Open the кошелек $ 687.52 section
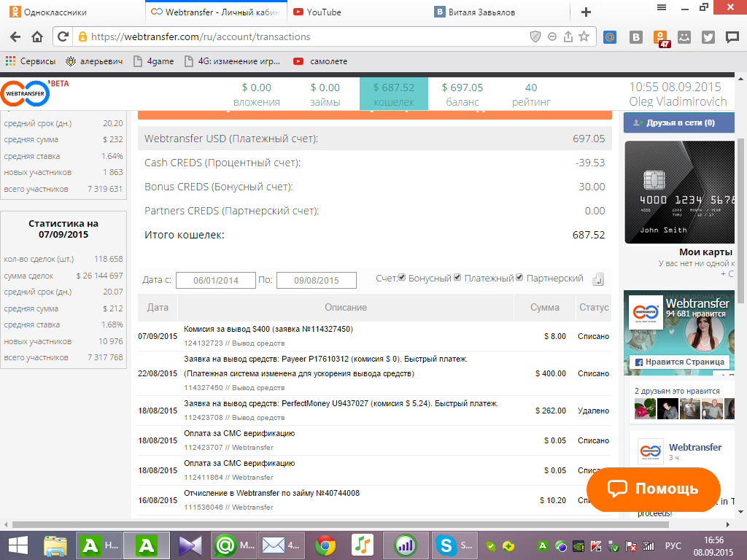The image size is (747, 560). 393,94
